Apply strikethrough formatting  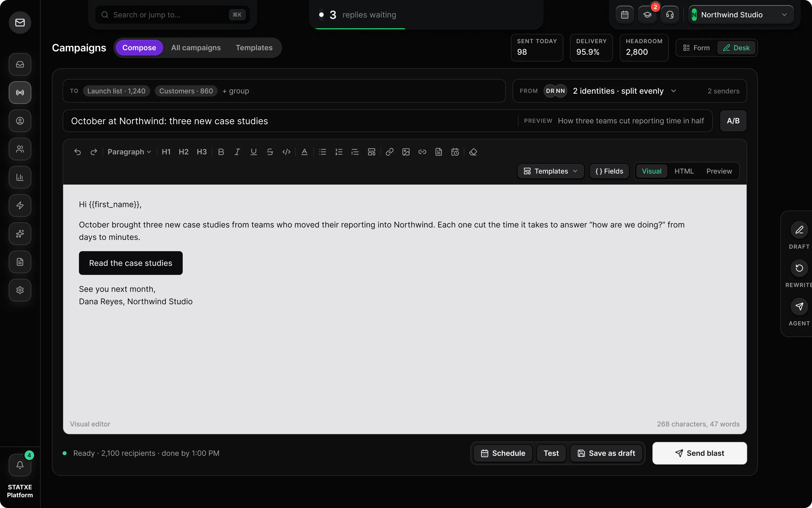coord(270,152)
